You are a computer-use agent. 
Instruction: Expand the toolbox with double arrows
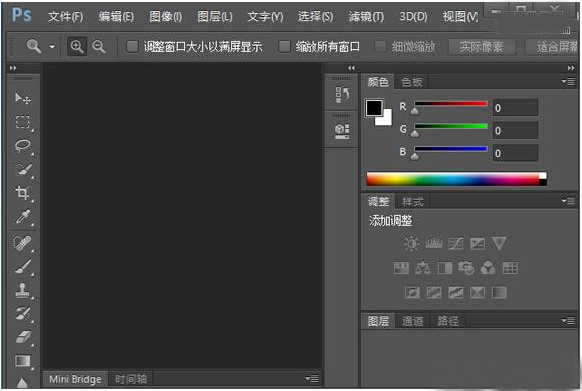[x=13, y=68]
